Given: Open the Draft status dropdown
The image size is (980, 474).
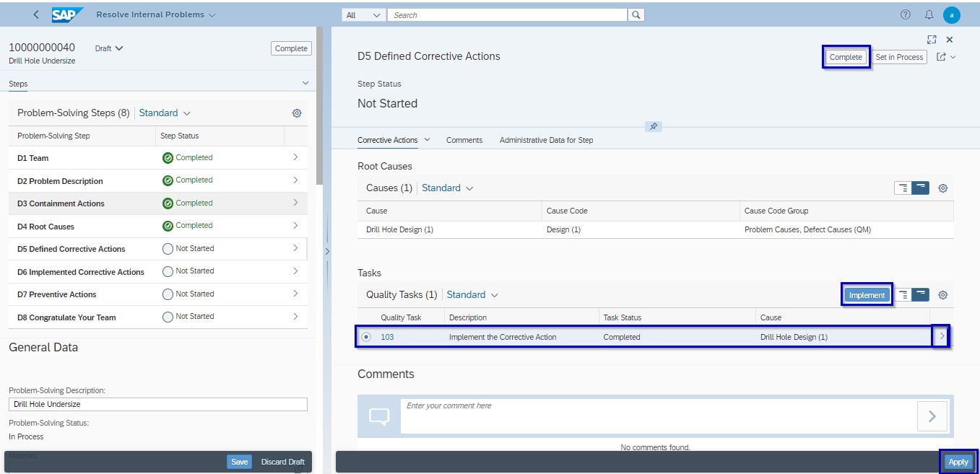Looking at the screenshot, I should click(107, 48).
